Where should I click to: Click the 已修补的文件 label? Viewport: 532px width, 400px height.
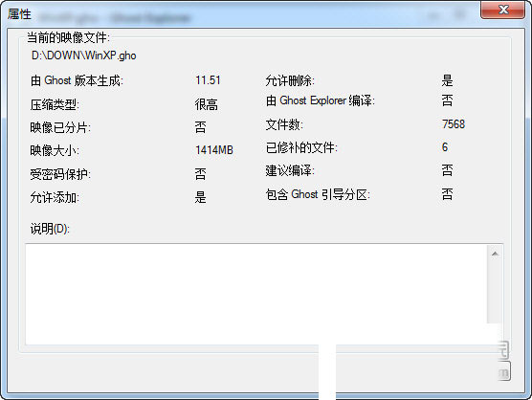click(301, 147)
